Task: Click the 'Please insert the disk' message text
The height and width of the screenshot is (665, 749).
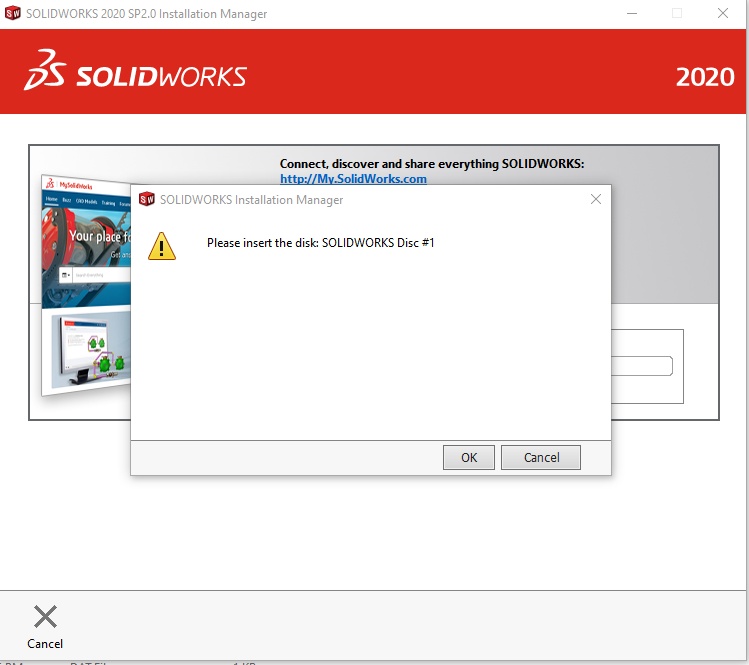Action: pyautogui.click(x=321, y=243)
